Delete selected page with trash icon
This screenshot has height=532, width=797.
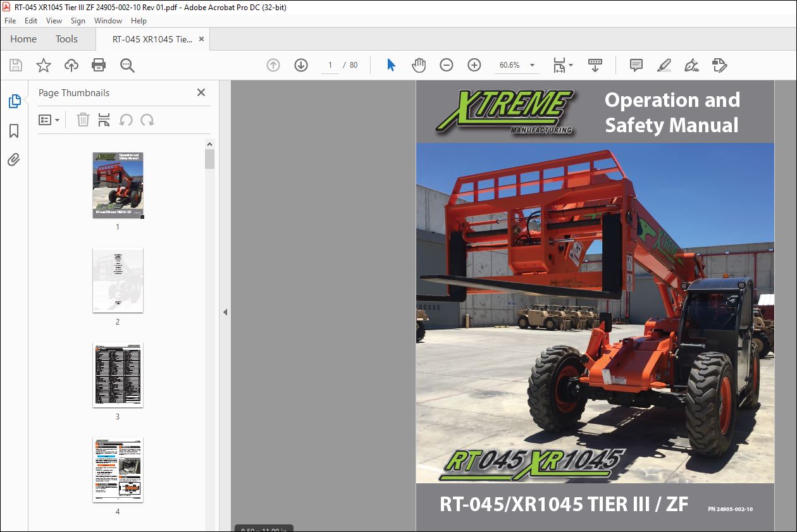pos(83,120)
